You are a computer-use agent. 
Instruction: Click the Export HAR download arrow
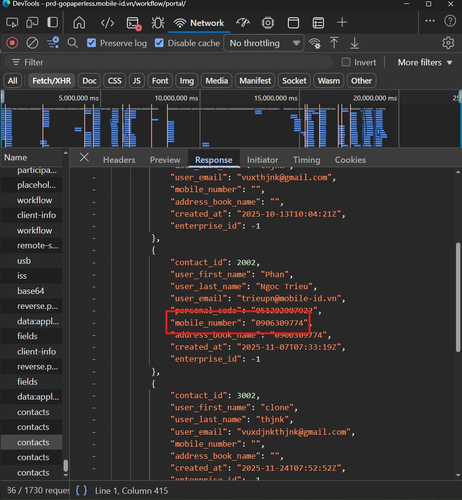tap(354, 43)
